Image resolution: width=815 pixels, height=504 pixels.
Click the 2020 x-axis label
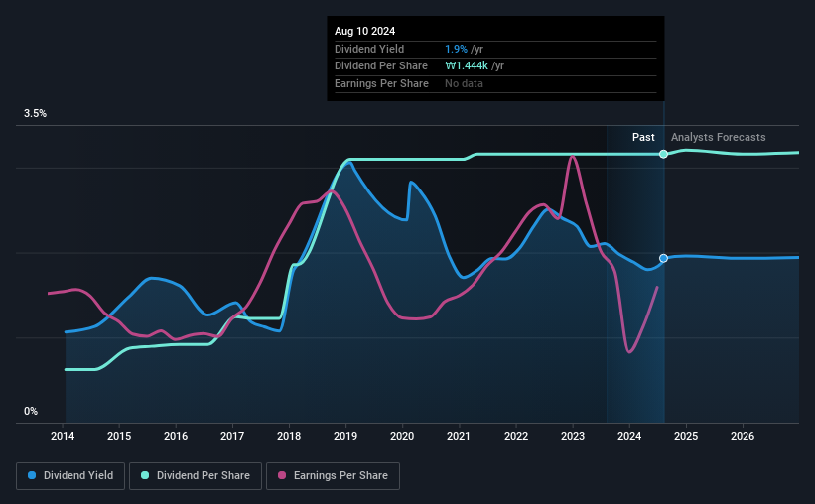[402, 436]
